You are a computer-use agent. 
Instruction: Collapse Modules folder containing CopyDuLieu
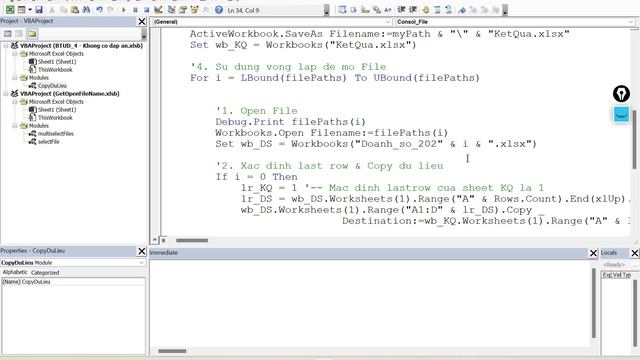tap(15, 78)
